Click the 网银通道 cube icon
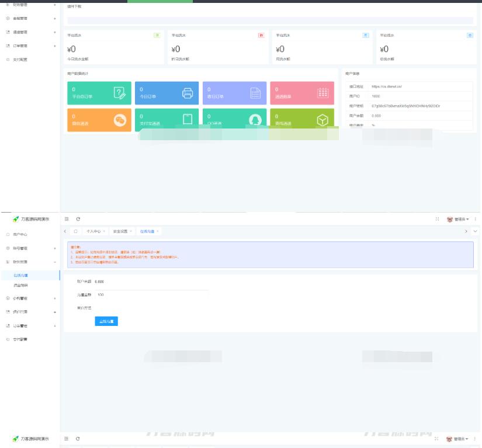 [323, 120]
